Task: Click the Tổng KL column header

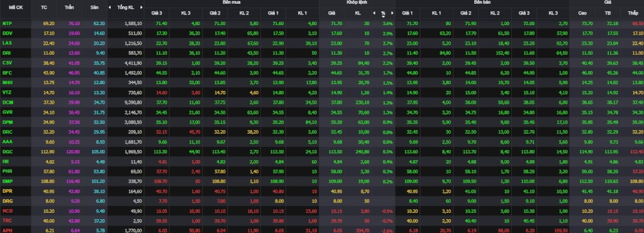Action: tap(125, 8)
